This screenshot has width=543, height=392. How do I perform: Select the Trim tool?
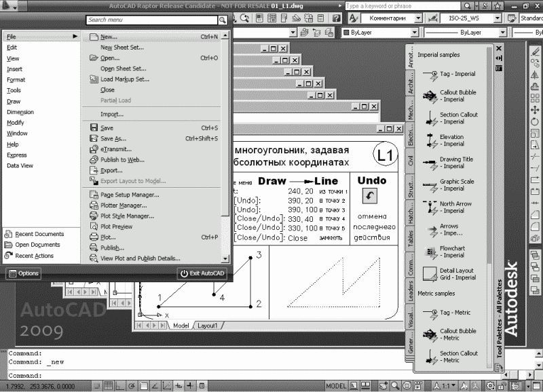(535, 157)
